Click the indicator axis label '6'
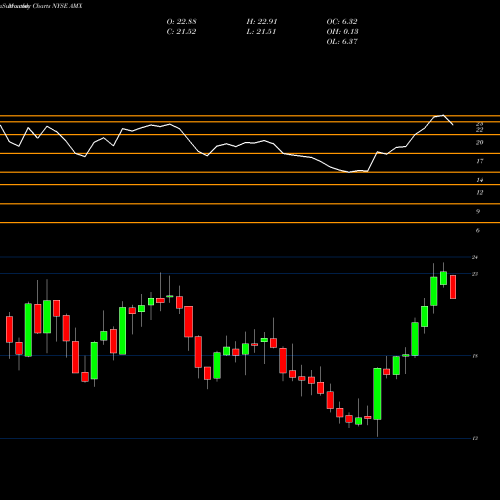 (x=478, y=231)
